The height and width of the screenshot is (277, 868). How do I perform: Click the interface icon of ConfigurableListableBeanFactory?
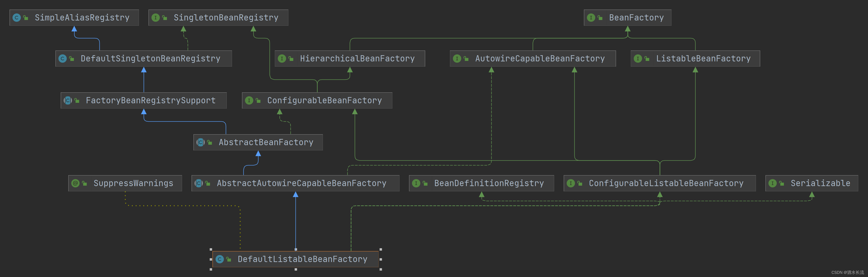pos(571,183)
